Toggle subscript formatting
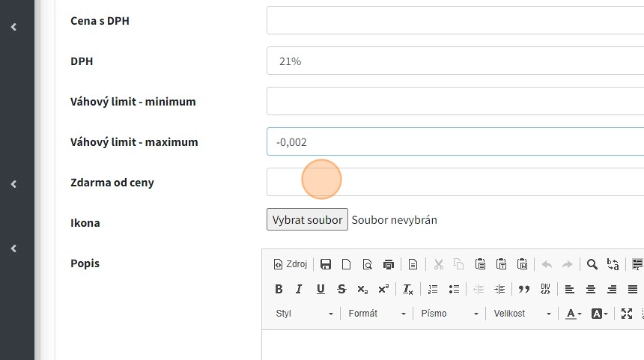Viewport: 644px width, 360px height. [x=362, y=289]
